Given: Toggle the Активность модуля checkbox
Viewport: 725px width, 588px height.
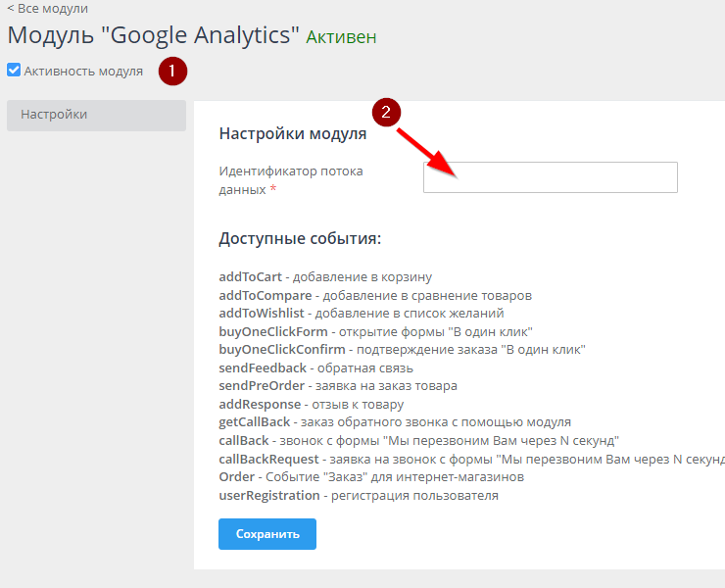Looking at the screenshot, I should click(14, 71).
